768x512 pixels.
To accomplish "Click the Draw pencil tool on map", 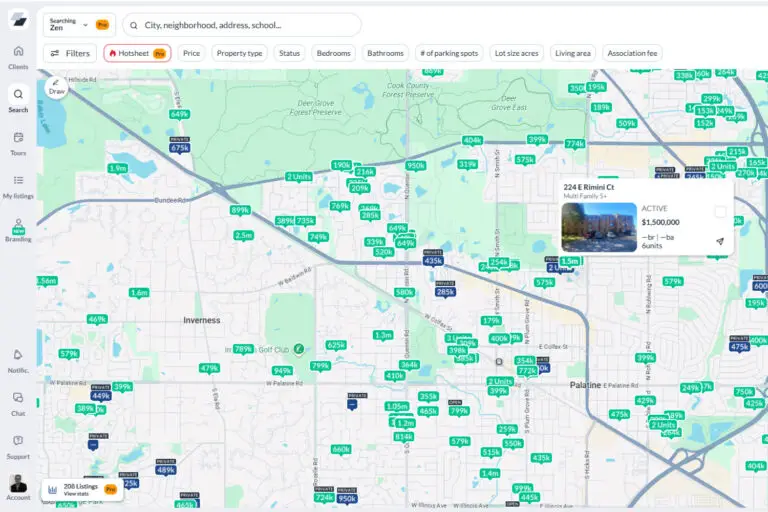I will (56, 86).
